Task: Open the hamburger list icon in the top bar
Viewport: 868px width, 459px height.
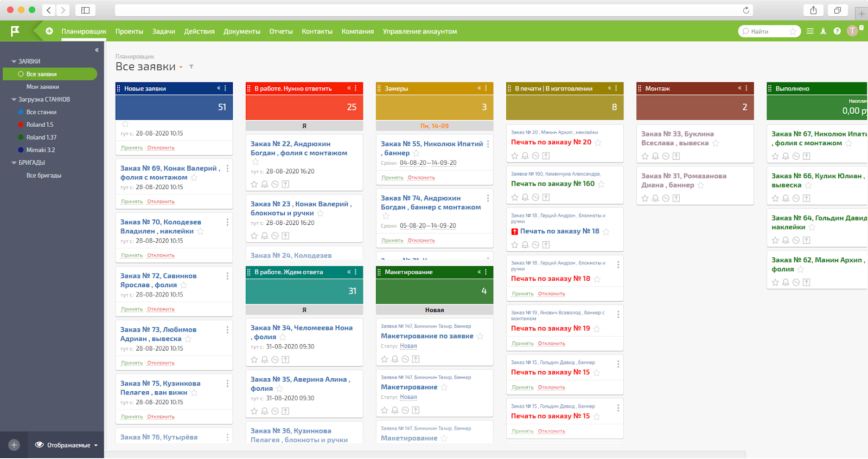Action: pos(810,31)
